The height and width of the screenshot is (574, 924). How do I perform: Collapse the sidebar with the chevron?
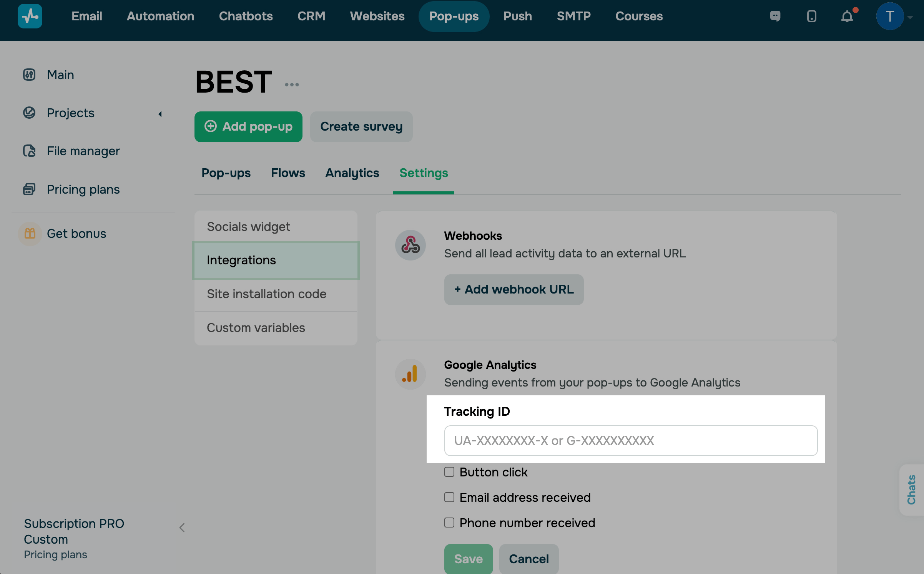(x=182, y=528)
